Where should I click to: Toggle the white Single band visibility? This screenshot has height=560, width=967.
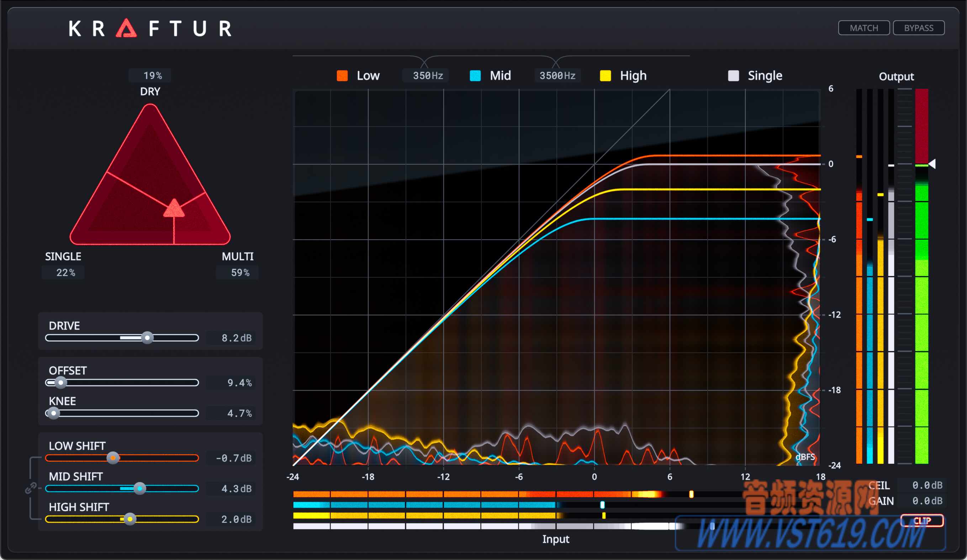click(734, 76)
